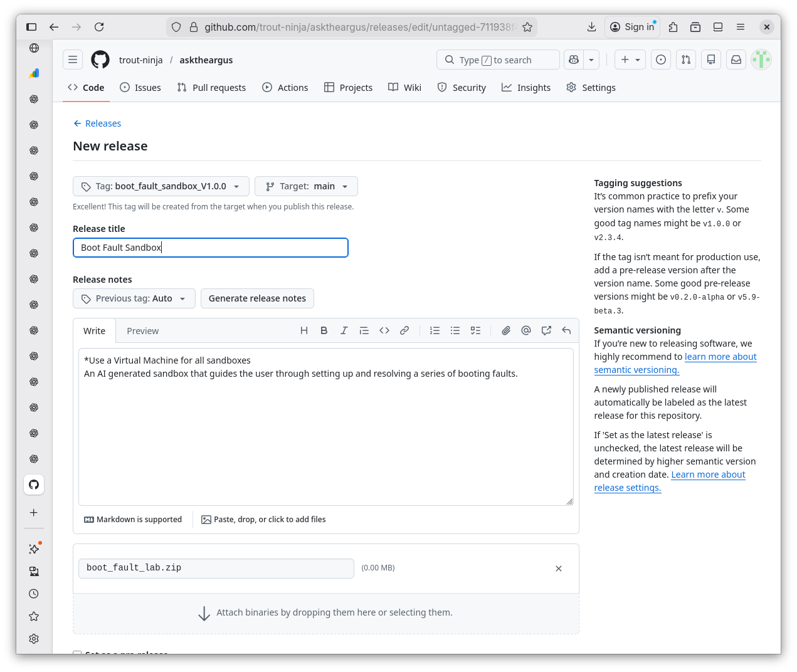
Task: Insert a quote block in the editor
Action: pyautogui.click(x=364, y=330)
